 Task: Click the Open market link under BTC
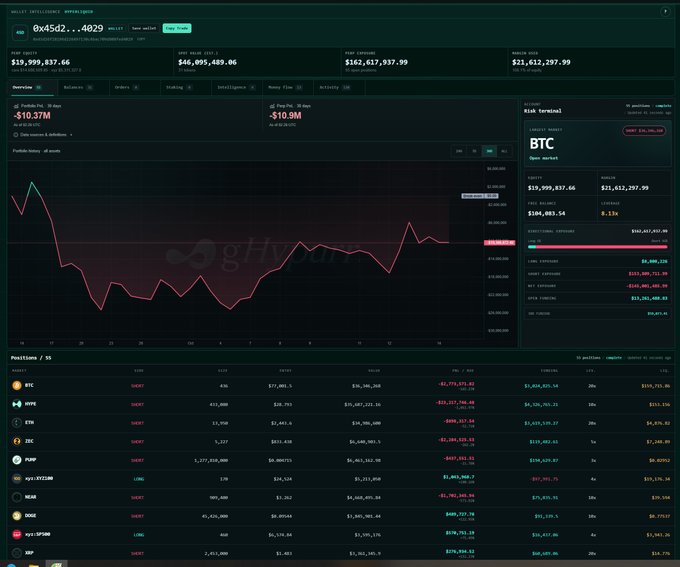pos(543,158)
